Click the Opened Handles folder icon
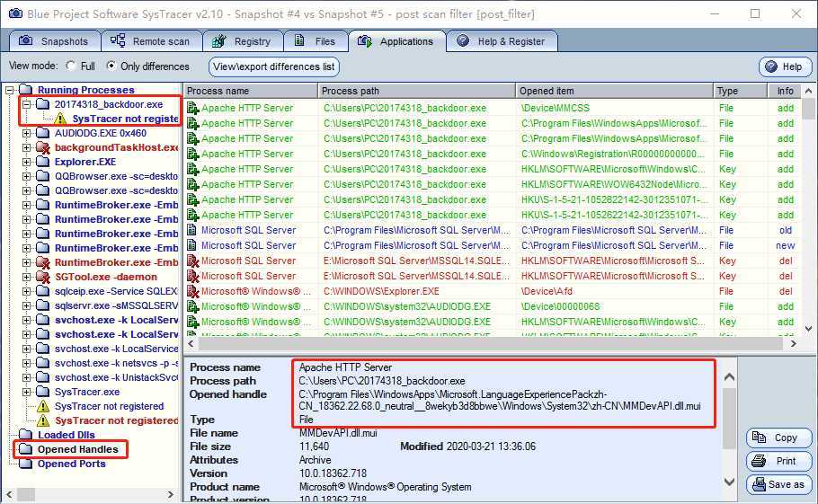This screenshot has height=504, width=818. coord(25,449)
